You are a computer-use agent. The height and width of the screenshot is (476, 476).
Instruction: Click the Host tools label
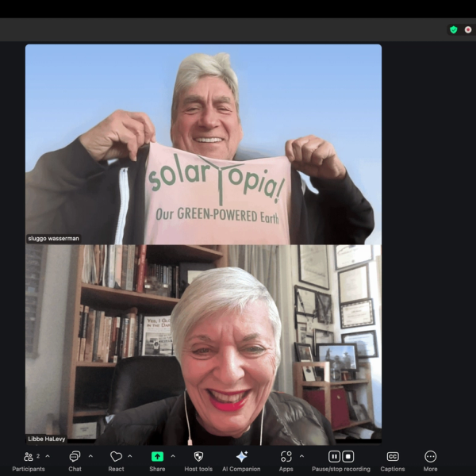(x=198, y=469)
